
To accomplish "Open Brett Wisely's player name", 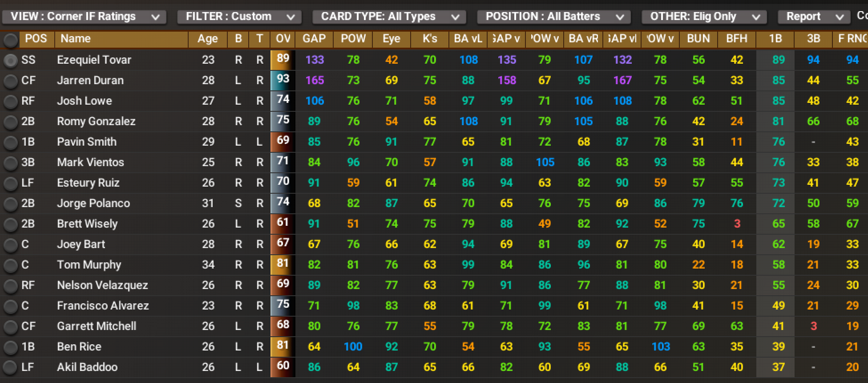I will [87, 224].
